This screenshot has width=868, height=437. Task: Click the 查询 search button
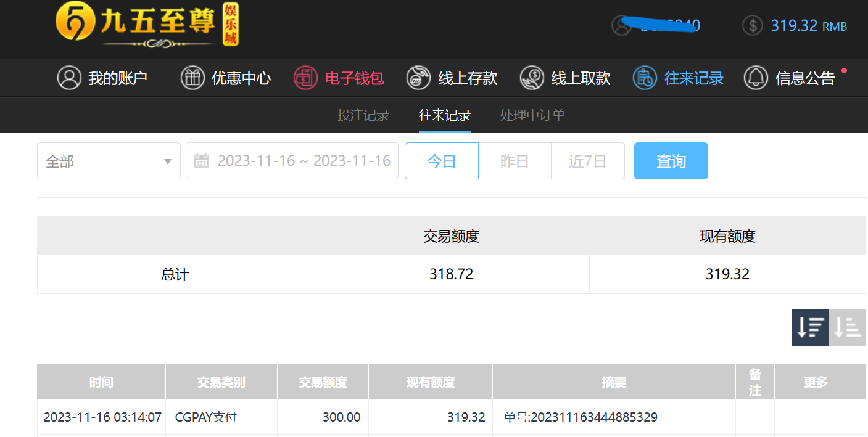(671, 161)
